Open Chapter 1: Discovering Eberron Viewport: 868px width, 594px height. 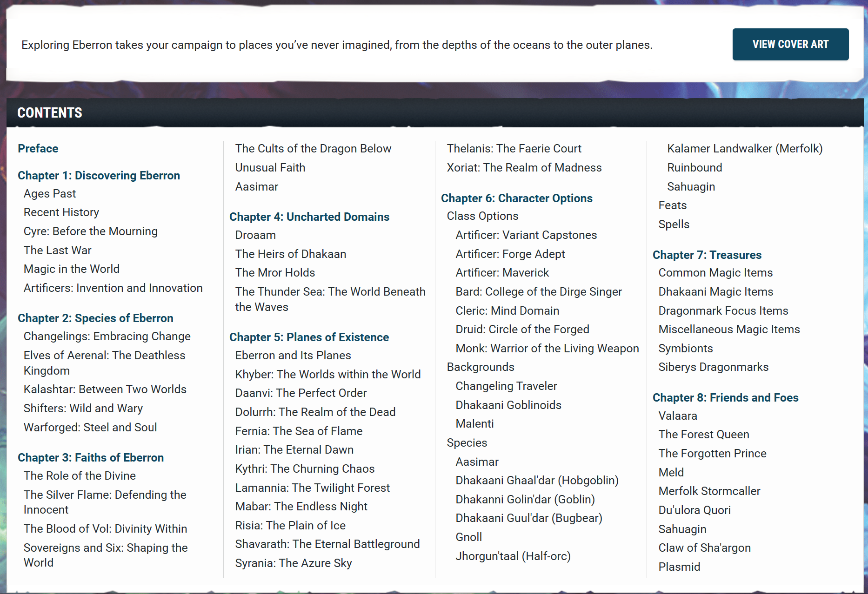(x=99, y=176)
